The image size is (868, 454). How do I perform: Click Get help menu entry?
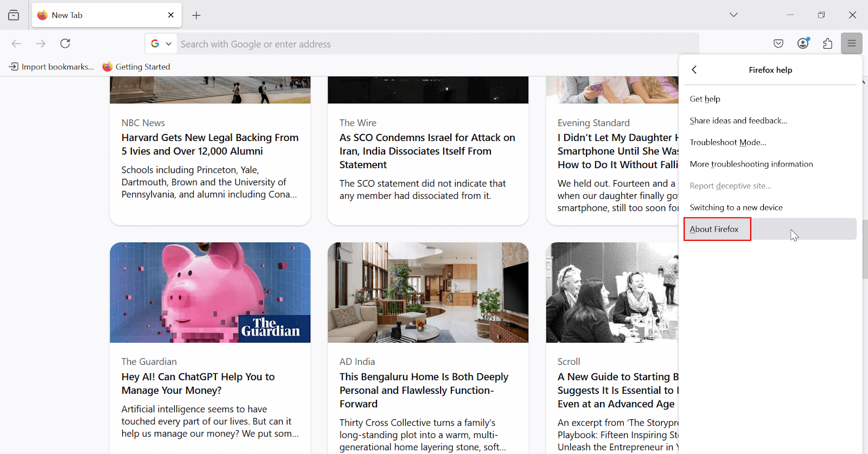[x=705, y=99]
